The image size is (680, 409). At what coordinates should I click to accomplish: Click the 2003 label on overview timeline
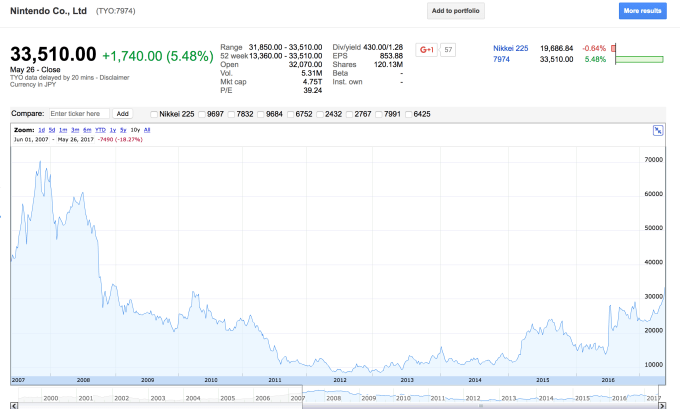pos(158,398)
